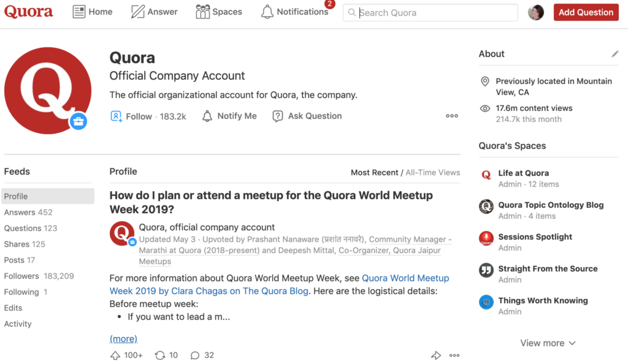The height and width of the screenshot is (364, 628).
Task: Open Notifications bell icon
Action: tap(267, 12)
